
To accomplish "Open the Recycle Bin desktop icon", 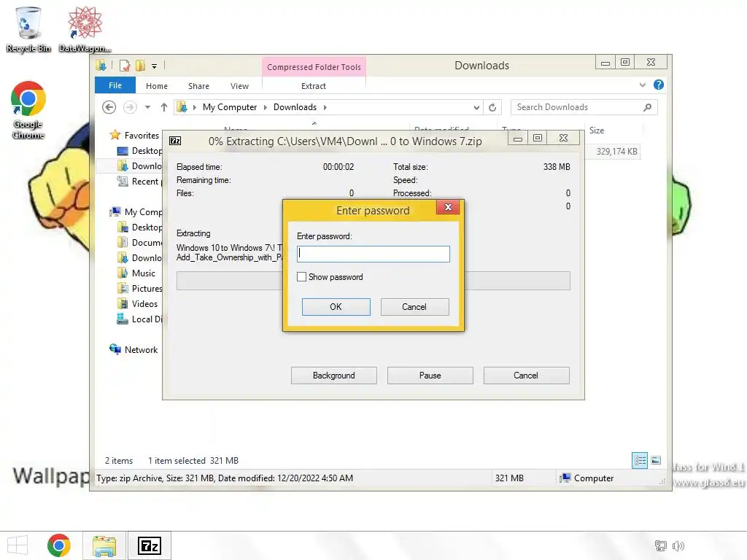I will click(x=28, y=29).
